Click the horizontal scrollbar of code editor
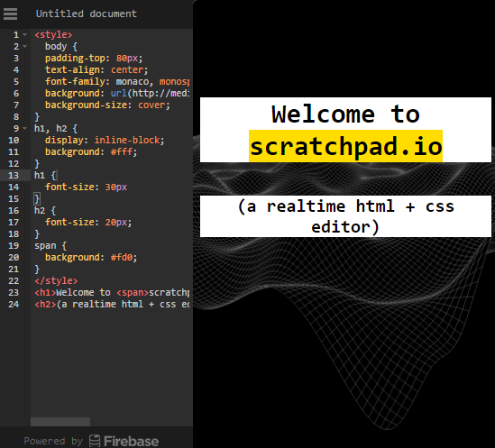The width and height of the screenshot is (495, 448). 60,422
